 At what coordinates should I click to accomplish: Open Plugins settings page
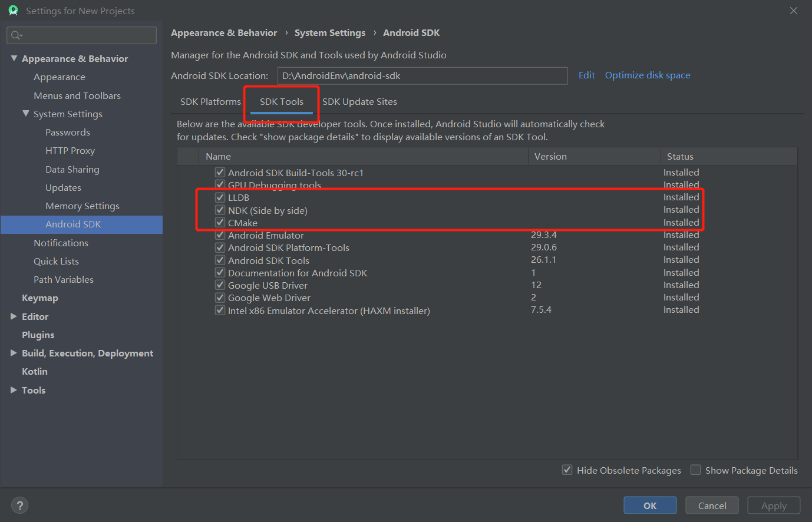pyautogui.click(x=38, y=335)
